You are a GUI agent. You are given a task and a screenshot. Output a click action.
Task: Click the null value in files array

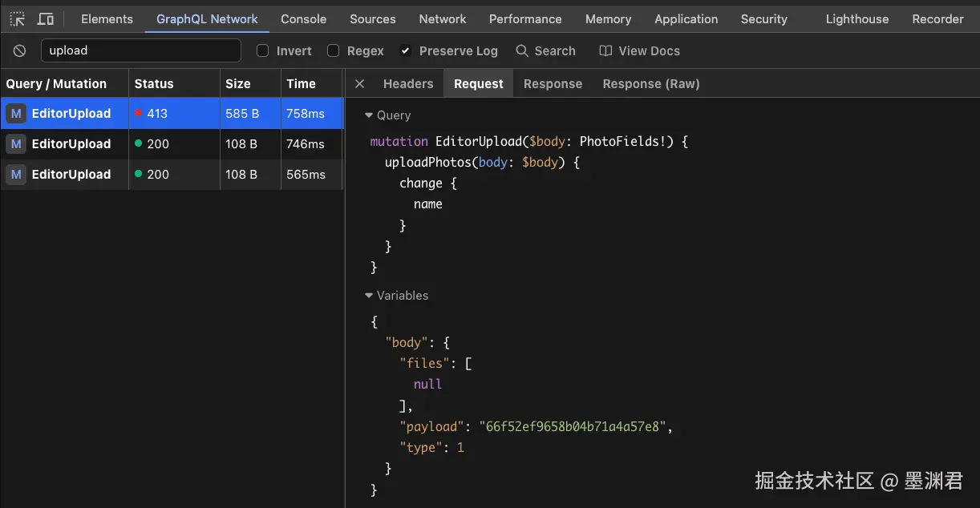click(x=427, y=385)
